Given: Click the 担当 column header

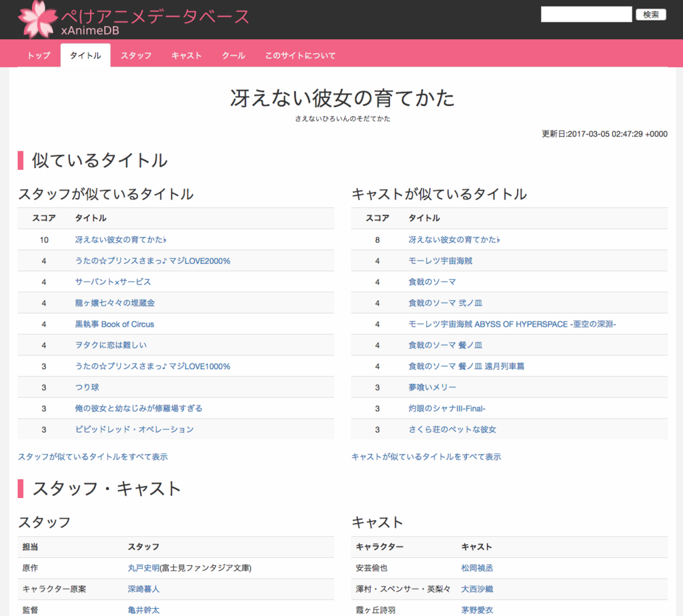Looking at the screenshot, I should tap(30, 547).
